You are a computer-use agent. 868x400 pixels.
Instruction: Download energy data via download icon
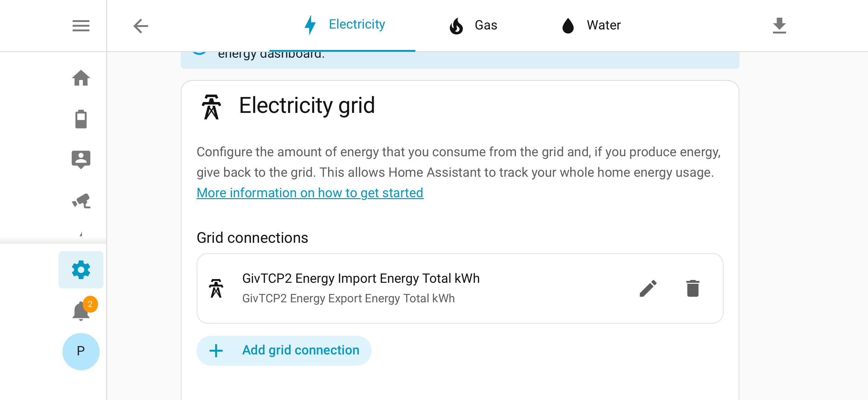[779, 26]
